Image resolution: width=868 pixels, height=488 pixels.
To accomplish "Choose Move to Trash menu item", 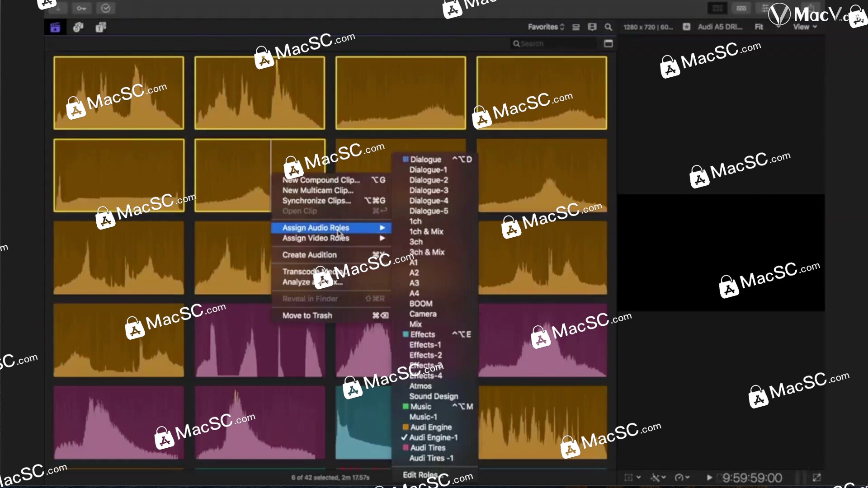I will (307, 315).
